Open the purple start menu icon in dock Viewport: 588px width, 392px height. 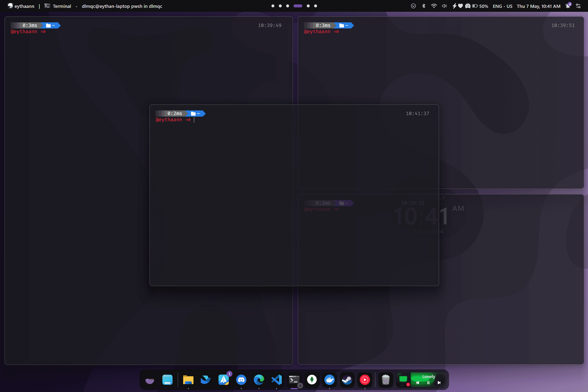tap(150, 380)
